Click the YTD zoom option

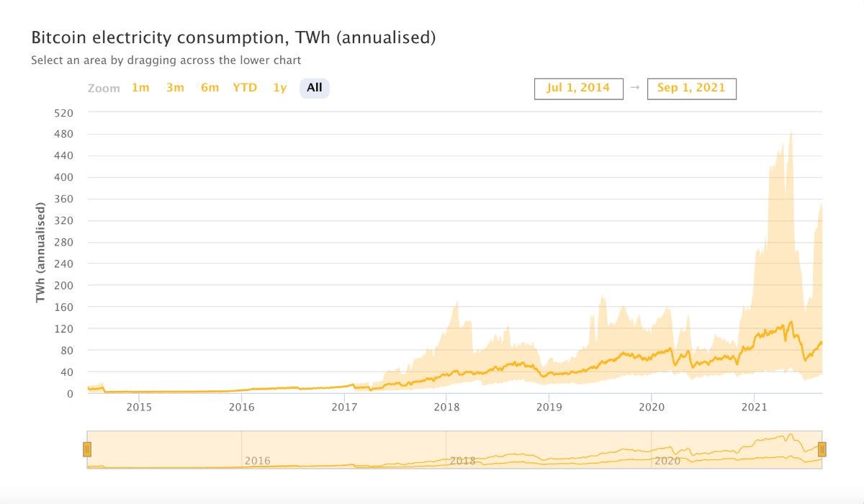pos(245,88)
